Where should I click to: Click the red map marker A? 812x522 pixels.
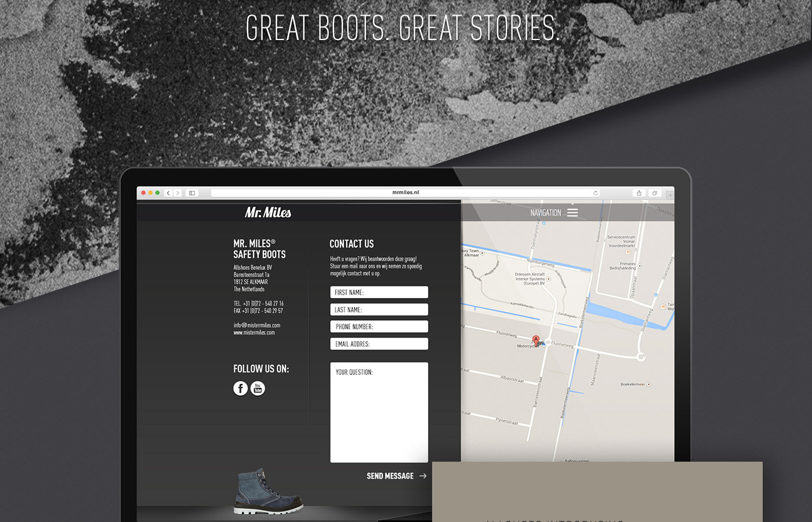coord(536,340)
